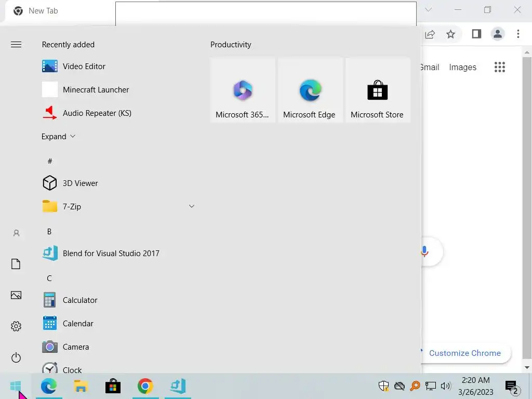Open Windows Security tray icon
Image resolution: width=532 pixels, height=399 pixels.
[384, 386]
